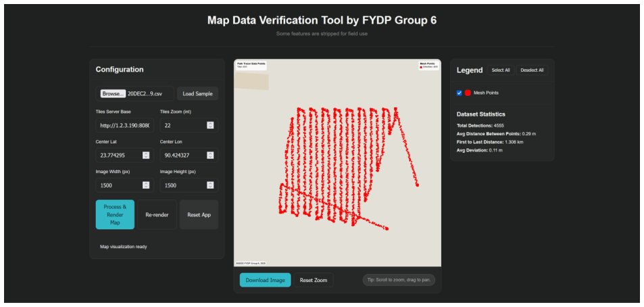Click the 'First to Last Distance' statistic
Screen dimensions: 644x307
pyautogui.click(x=490, y=142)
